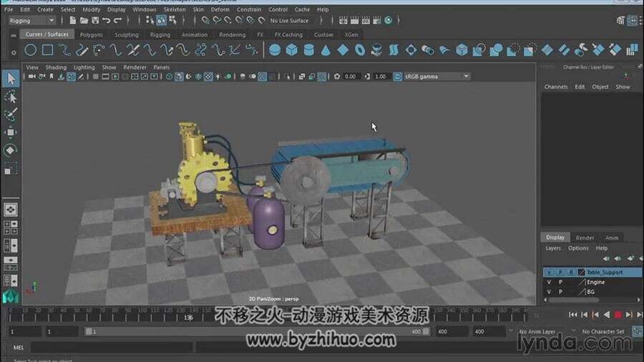Click the Open Scene folder icon
644x362 pixels.
(x=84, y=20)
